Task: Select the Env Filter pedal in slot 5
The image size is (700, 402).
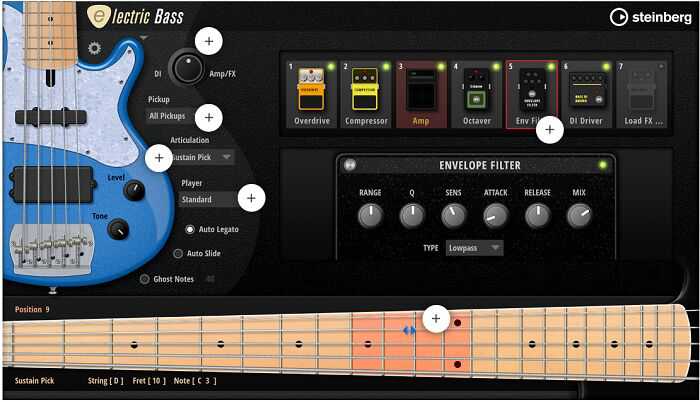Action: pos(531,94)
